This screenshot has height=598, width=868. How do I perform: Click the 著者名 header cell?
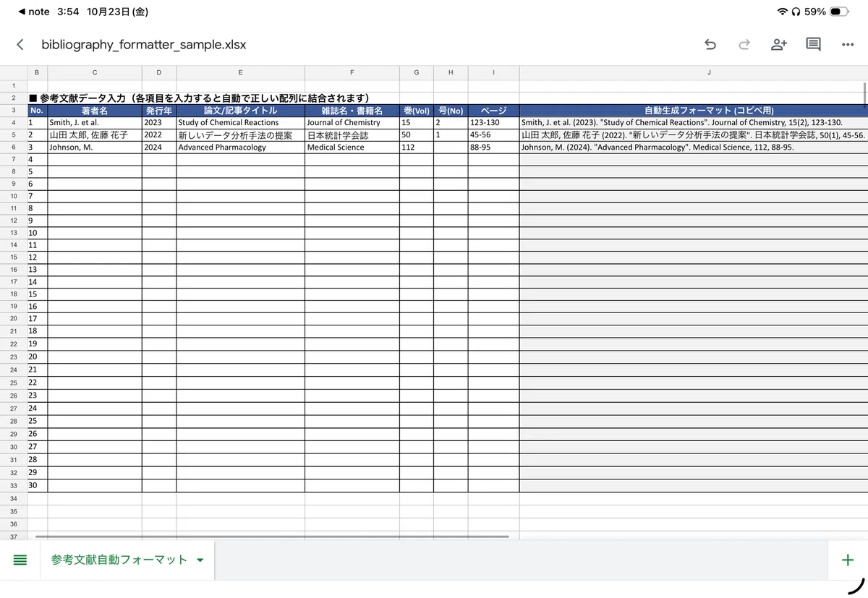click(95, 111)
